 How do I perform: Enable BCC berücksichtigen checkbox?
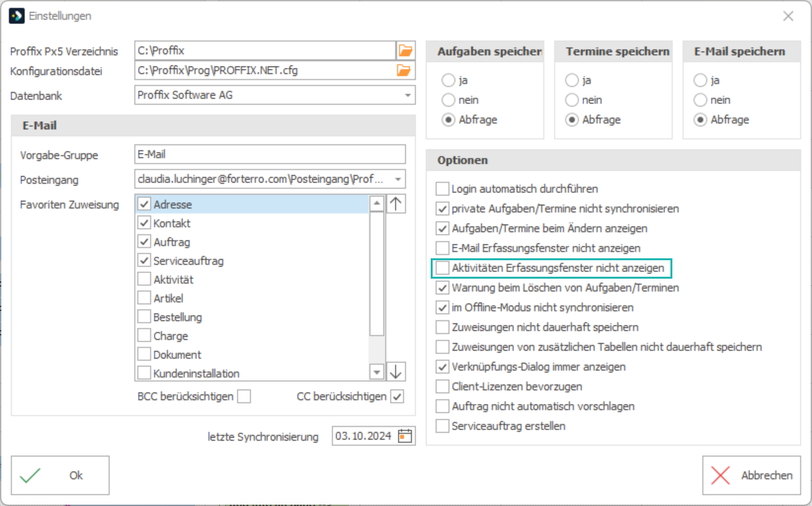[x=244, y=397]
